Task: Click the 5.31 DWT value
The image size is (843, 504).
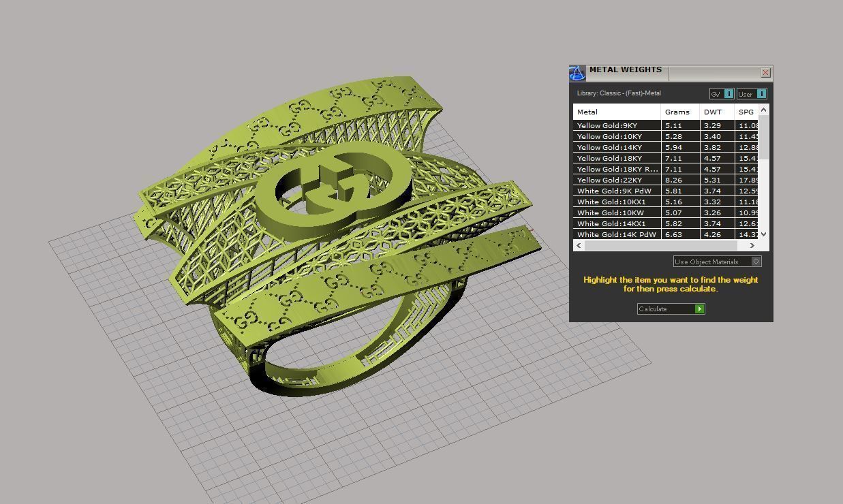Action: pyautogui.click(x=717, y=180)
